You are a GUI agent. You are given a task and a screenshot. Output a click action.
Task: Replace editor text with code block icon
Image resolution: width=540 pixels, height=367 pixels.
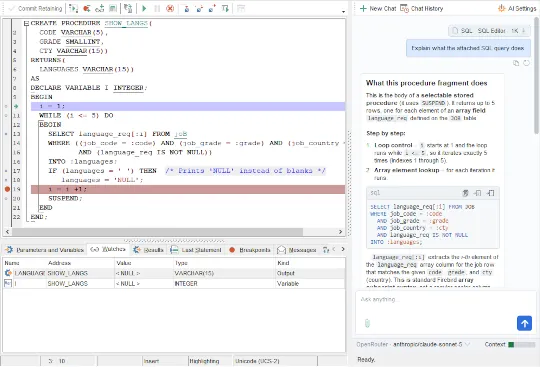pyautogui.click(x=490, y=193)
